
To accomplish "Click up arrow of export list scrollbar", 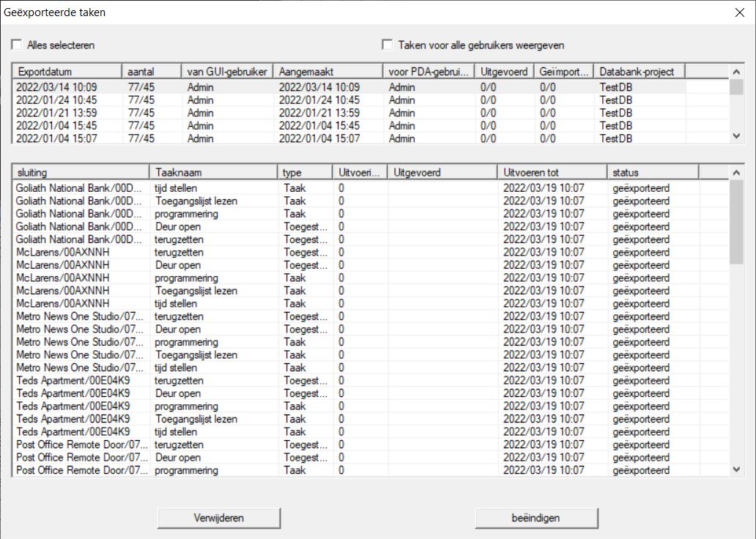I will [x=736, y=72].
